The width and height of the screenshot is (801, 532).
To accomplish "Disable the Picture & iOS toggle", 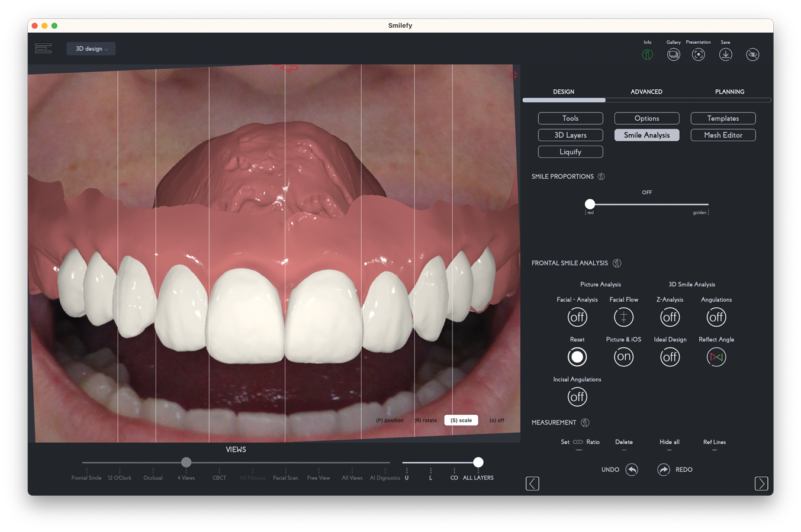I will (x=623, y=357).
